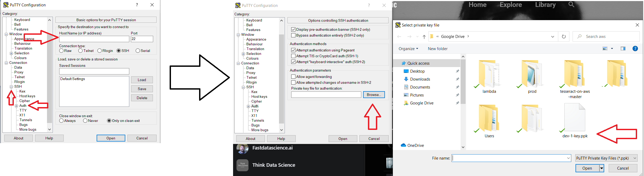This screenshot has width=644, height=176.
Task: Click Browse for private key file
Action: click(374, 95)
